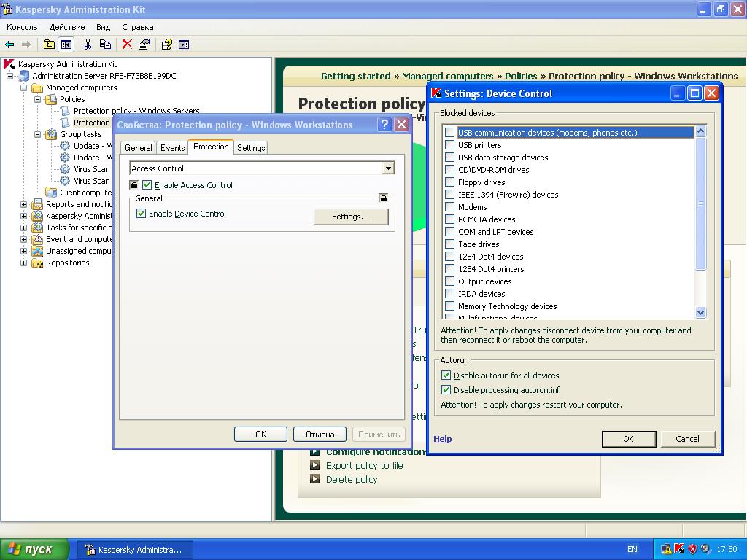Expand the Tasks for specific computers node

(x=23, y=227)
